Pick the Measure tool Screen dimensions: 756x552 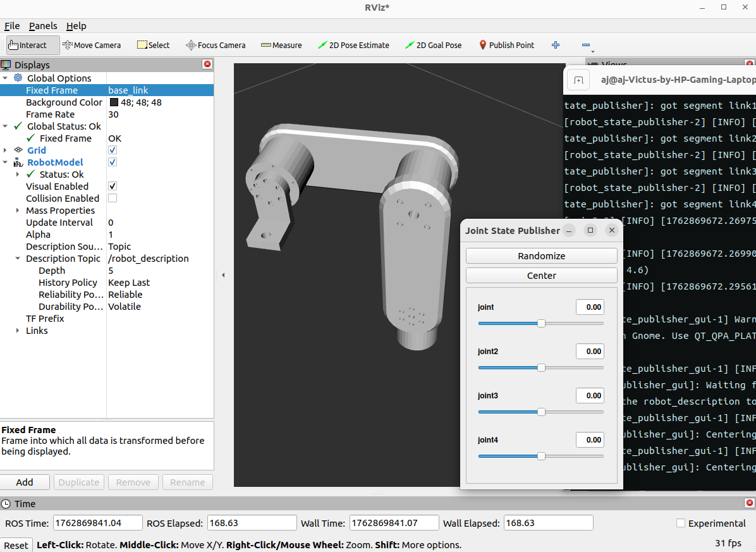pos(281,45)
